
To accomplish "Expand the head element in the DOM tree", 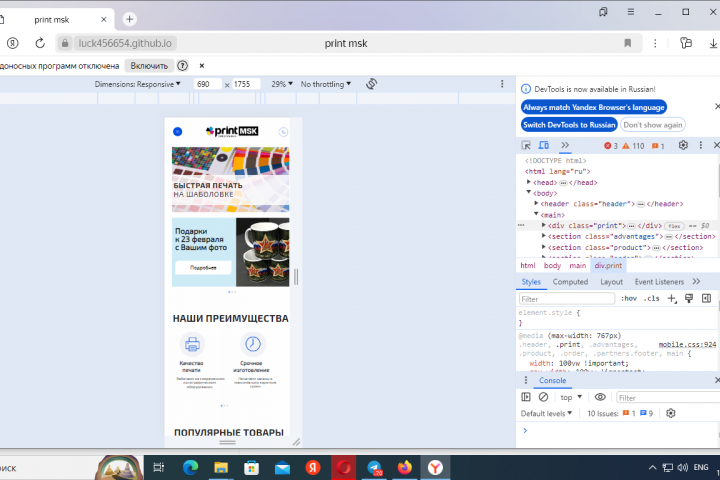I will pos(529,182).
